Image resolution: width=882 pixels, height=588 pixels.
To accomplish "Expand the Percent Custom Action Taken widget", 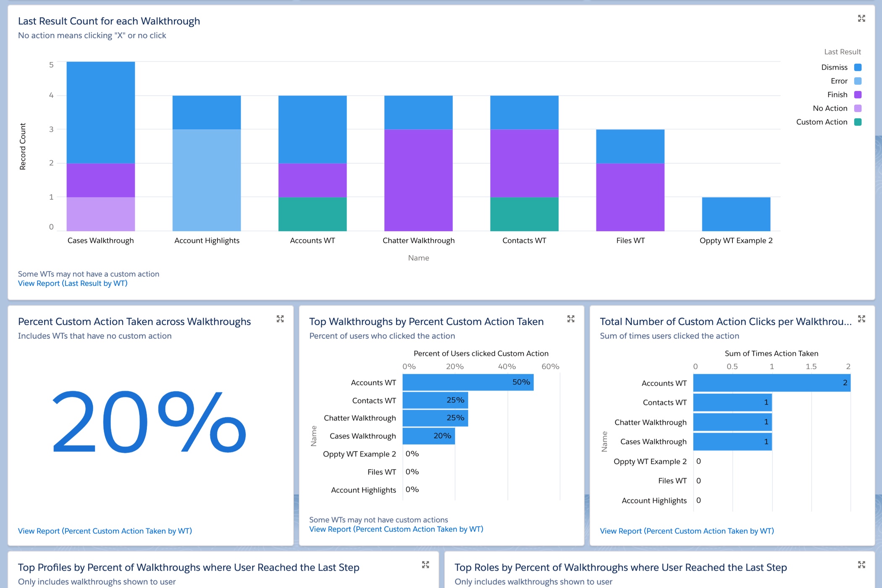I will [x=281, y=319].
